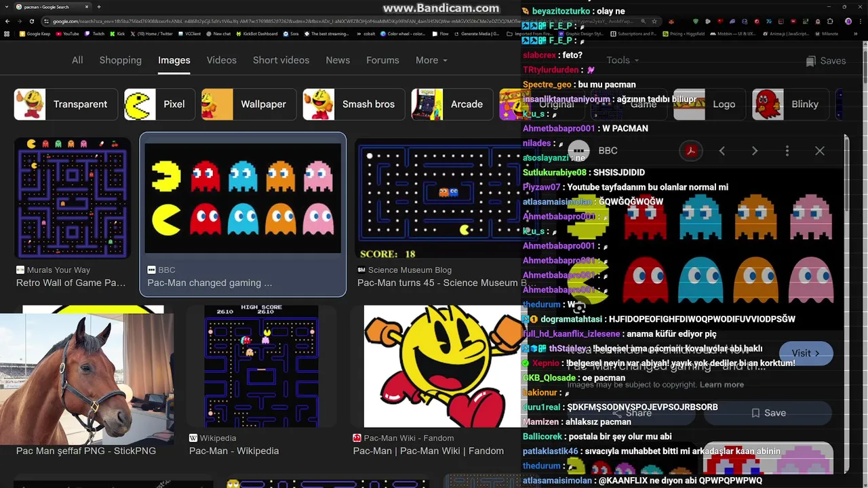This screenshot has width=868, height=488.
Task: Open the Flow bookmark
Action: 441,33
